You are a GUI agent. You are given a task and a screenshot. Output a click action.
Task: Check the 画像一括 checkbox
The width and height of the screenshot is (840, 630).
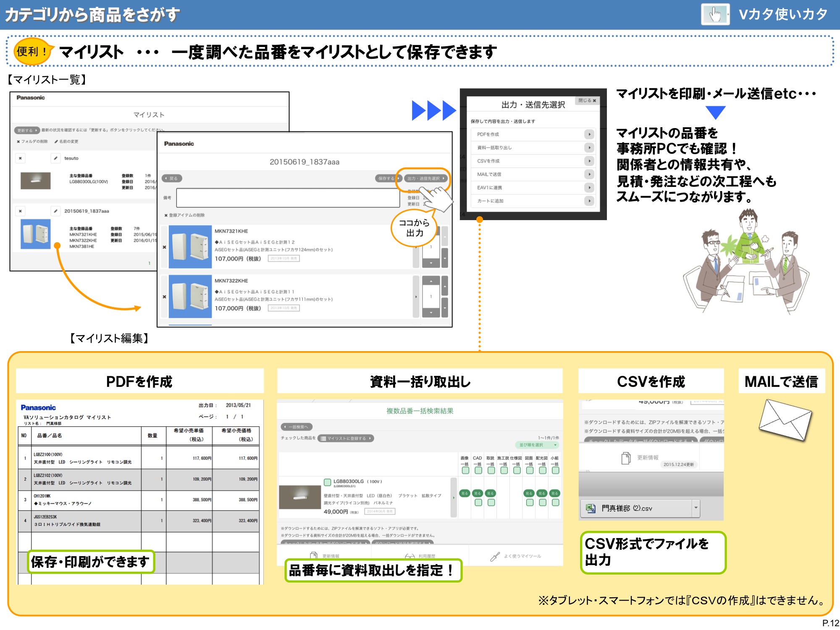tap(465, 471)
